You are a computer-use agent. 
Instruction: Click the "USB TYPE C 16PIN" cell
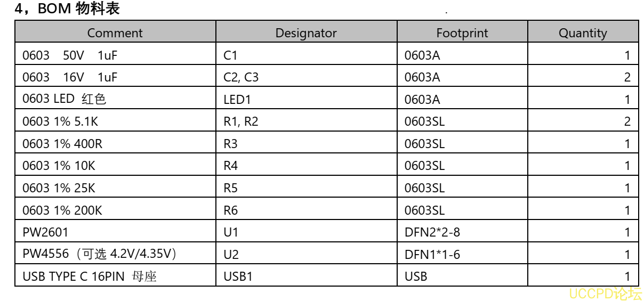click(90, 276)
